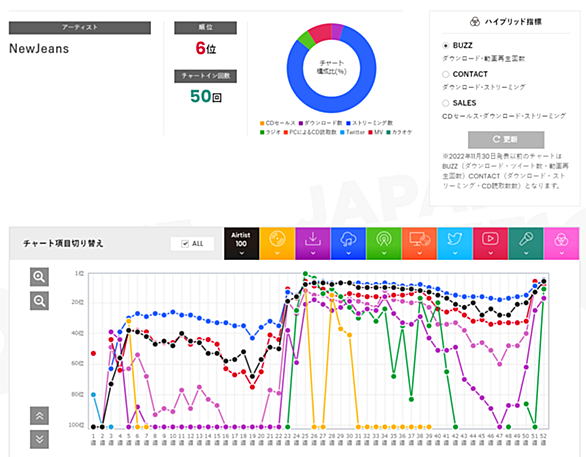Expand chevron under red MV tab
Viewport: 586px width, 457px height.
490,253
